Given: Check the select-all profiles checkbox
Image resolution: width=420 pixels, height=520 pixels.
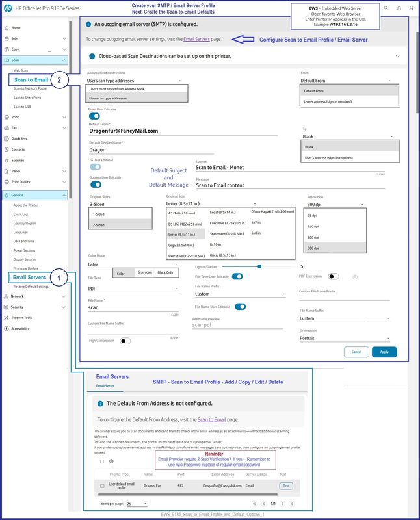Looking at the screenshot, I should [x=102, y=461].
